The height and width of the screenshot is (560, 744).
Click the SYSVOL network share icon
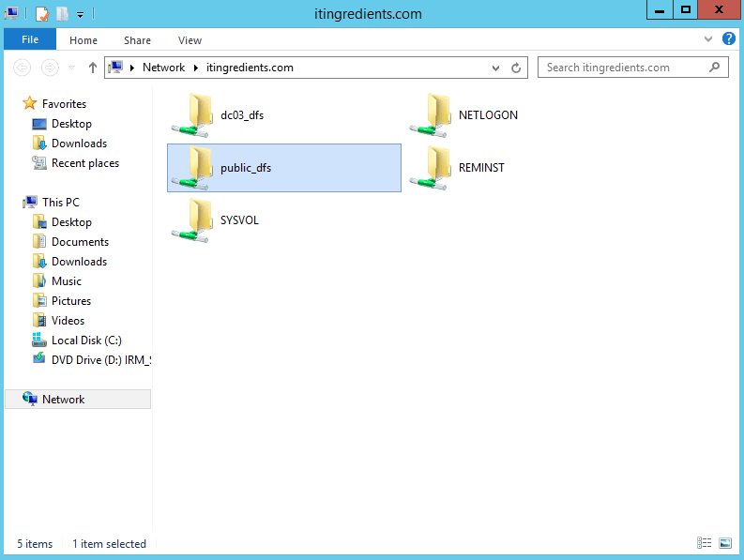[x=194, y=220]
